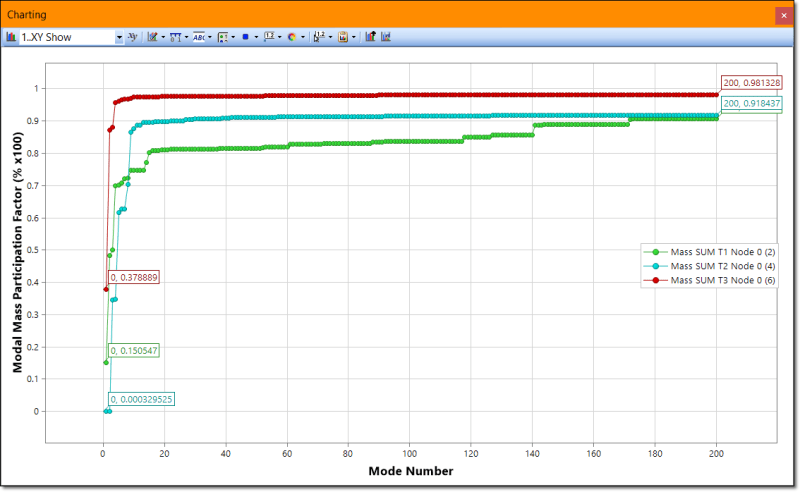Open the color wheel dropdown arrow
The height and width of the screenshot is (492, 800).
coord(303,37)
